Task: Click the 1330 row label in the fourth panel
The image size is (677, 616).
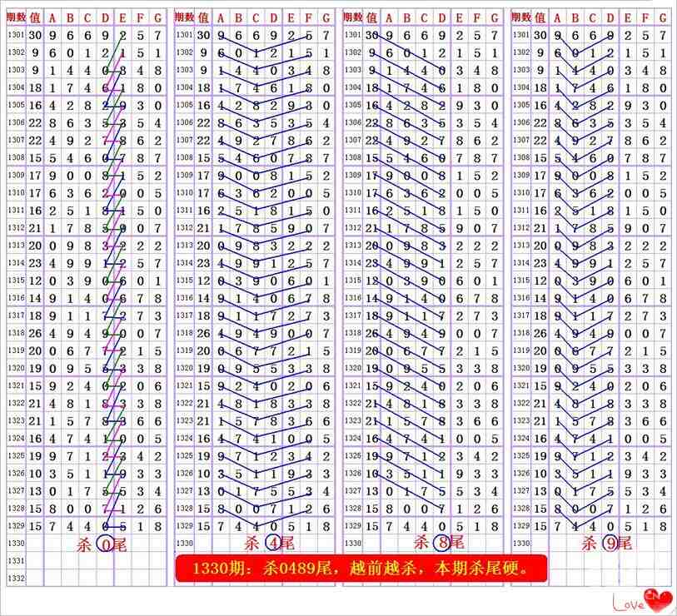Action: tap(520, 544)
